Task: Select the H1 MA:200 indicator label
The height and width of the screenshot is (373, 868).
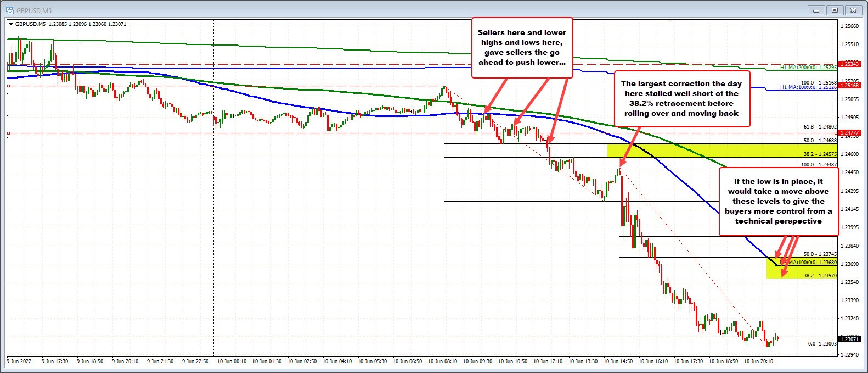Action: point(808,67)
